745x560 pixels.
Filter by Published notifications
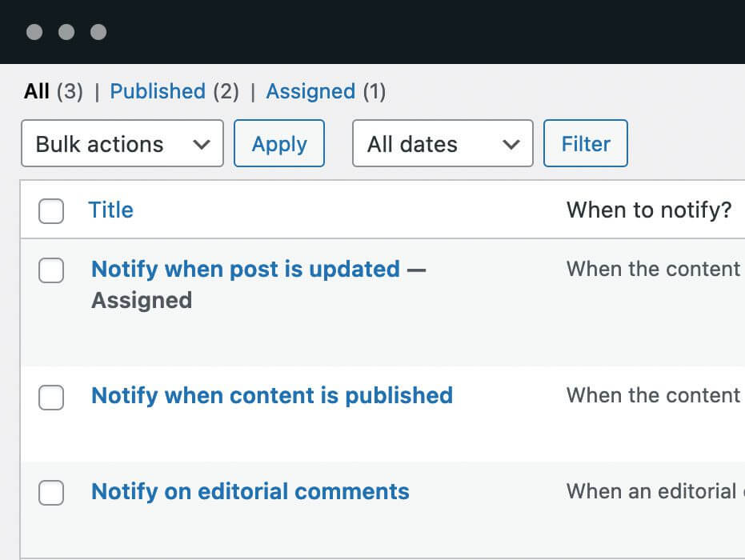pos(158,91)
